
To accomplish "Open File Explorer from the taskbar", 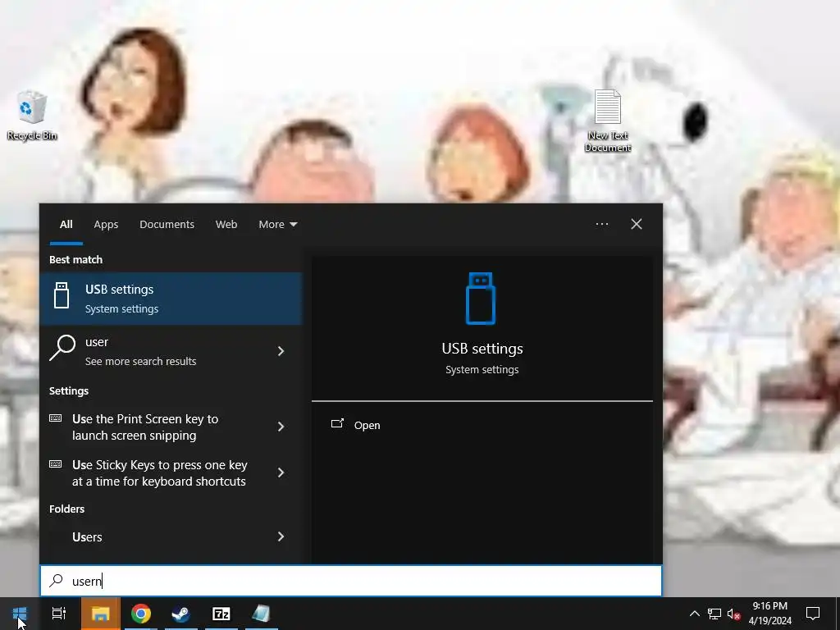I will tap(101, 614).
